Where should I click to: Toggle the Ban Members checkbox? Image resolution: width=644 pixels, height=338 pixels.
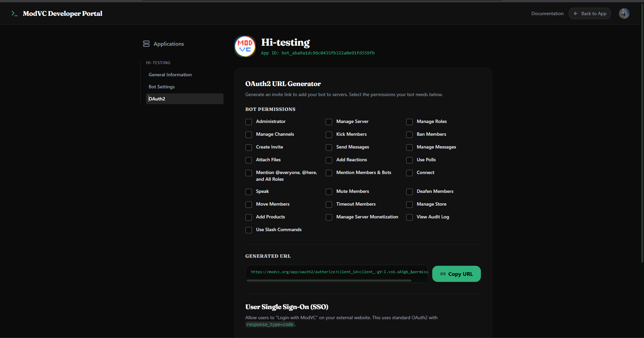(409, 134)
